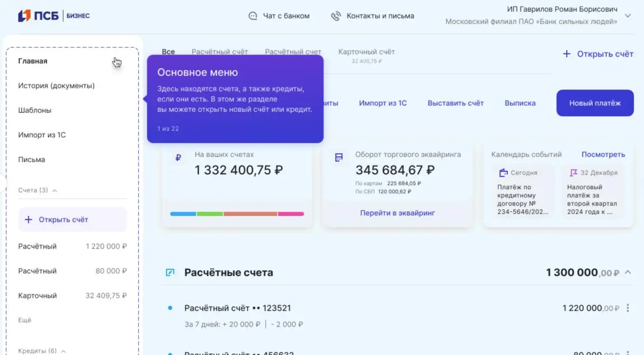Click the Расчётные счета section icon
Image resolution: width=644 pixels, height=355 pixels.
click(170, 273)
